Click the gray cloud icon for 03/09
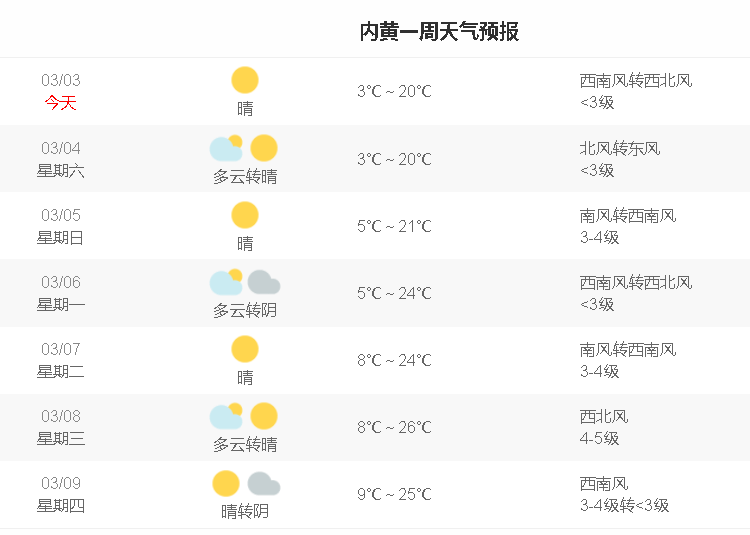 click(264, 483)
